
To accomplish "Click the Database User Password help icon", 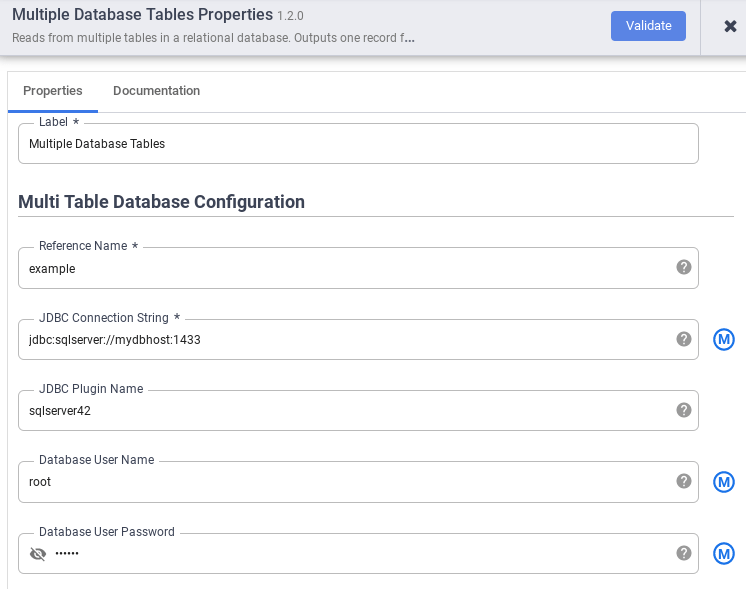I will 684,553.
